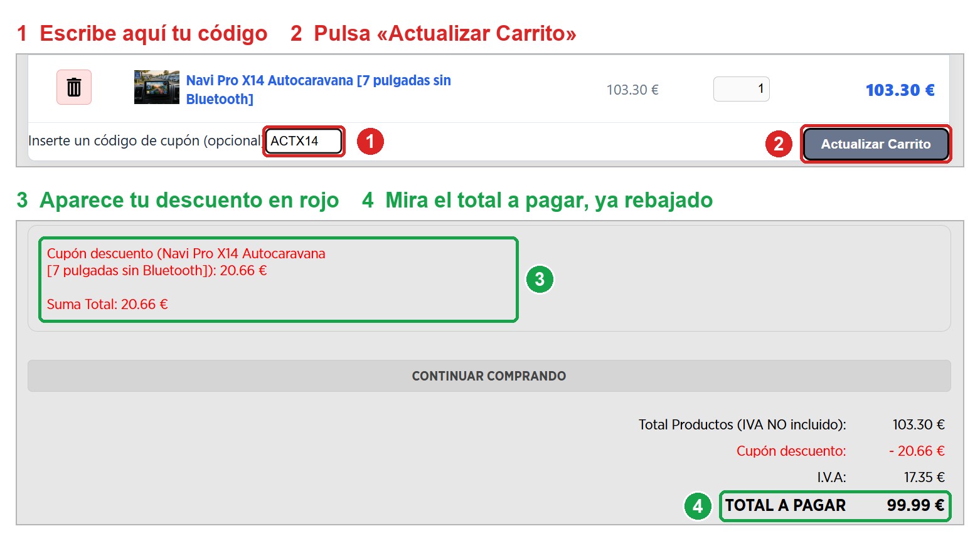Click the 'Cupón descuento (Navi Pro X14 Autocaravana' text
Screen dimensions: 980x541
186,254
